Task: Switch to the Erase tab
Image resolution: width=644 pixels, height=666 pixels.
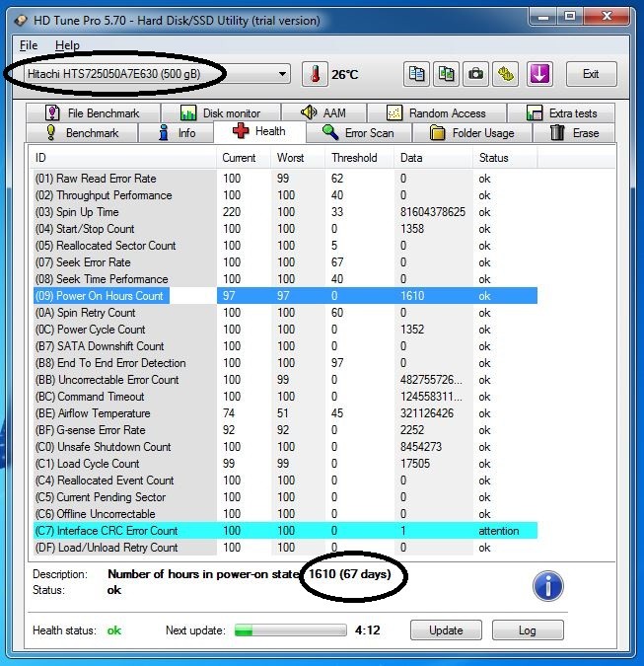Action: point(574,133)
